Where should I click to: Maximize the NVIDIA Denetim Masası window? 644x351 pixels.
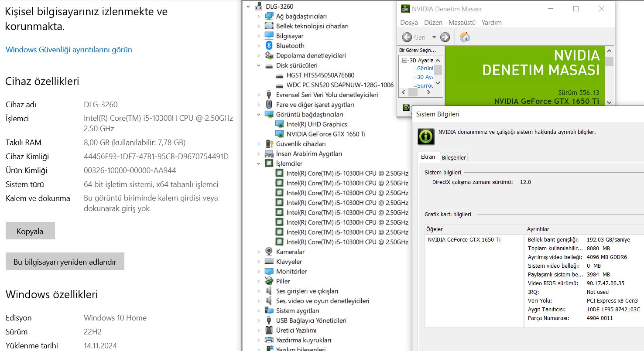point(576,9)
